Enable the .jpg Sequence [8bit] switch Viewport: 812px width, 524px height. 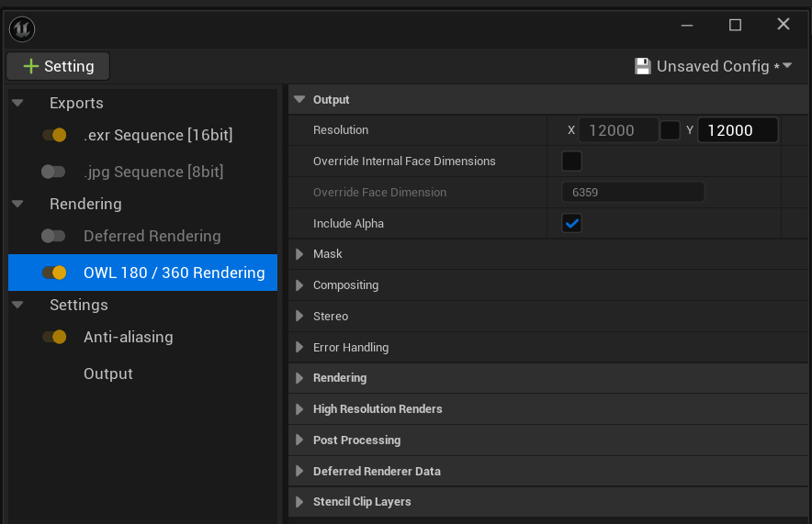click(x=53, y=172)
